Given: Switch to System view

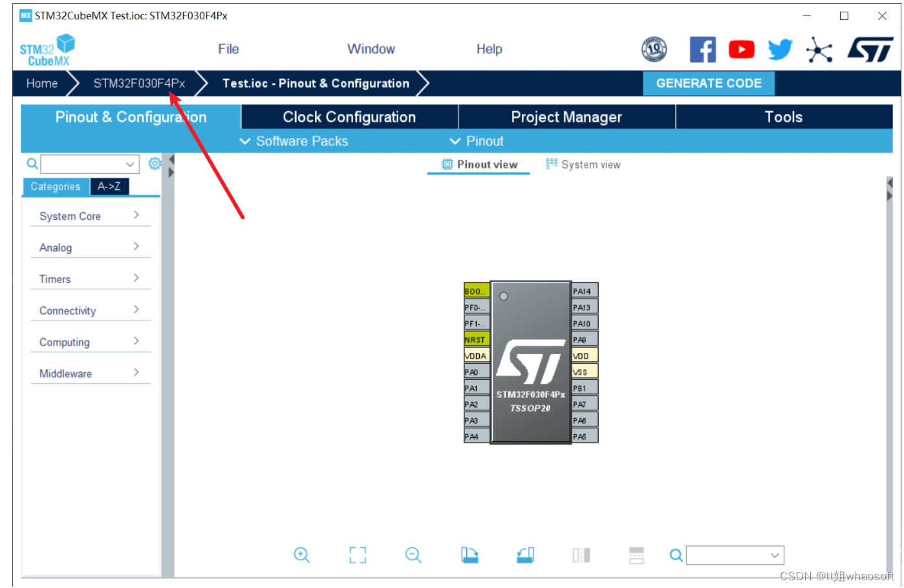Looking at the screenshot, I should [x=583, y=165].
